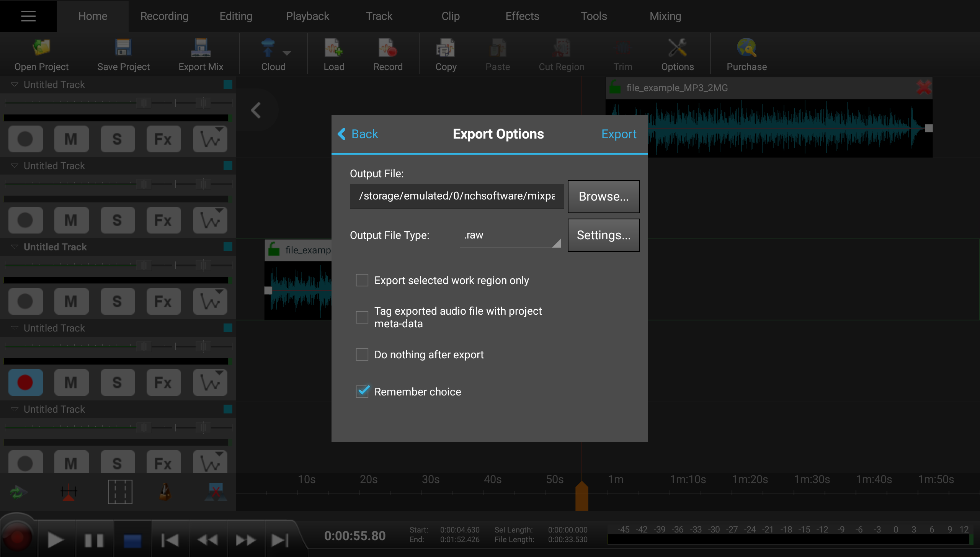Enable Export selected work region only

click(x=362, y=280)
